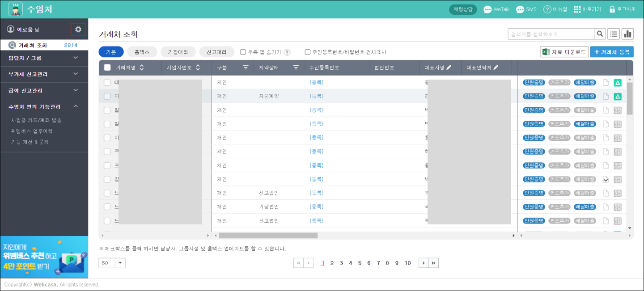Open the bar chart statistics icon
Viewport: 644px width, 291px height.
tap(627, 34)
